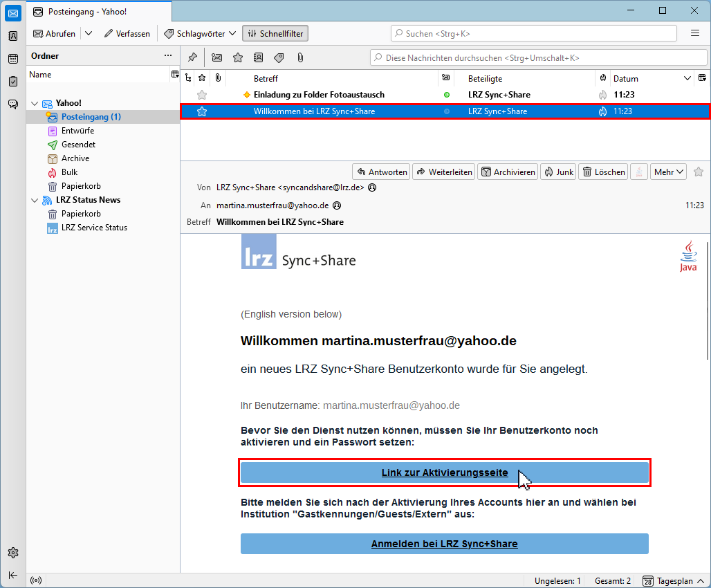Open the Chat space icon
This screenshot has height=588, width=711.
(x=12, y=104)
